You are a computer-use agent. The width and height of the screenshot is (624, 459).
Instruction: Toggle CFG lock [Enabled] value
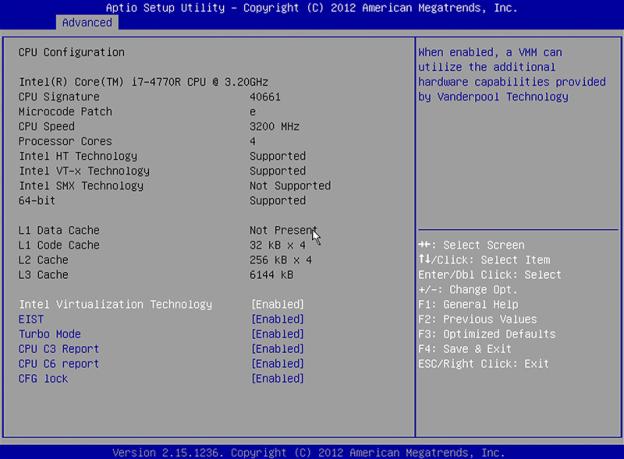[x=277, y=379]
